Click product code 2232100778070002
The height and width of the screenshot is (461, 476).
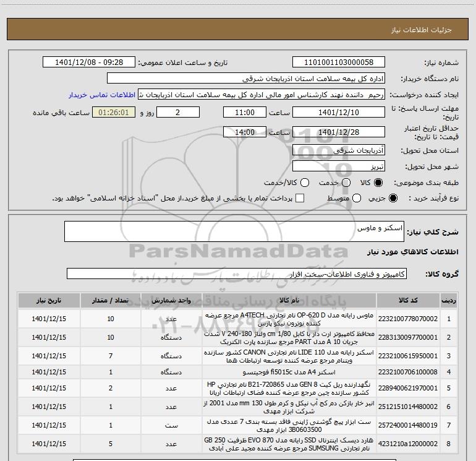[x=408, y=319]
